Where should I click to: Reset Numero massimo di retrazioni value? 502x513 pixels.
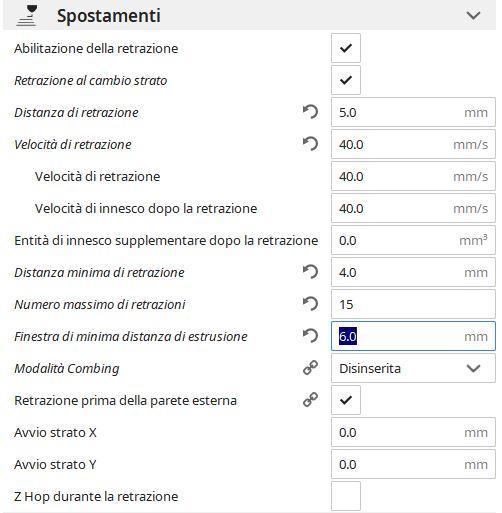coord(310,304)
